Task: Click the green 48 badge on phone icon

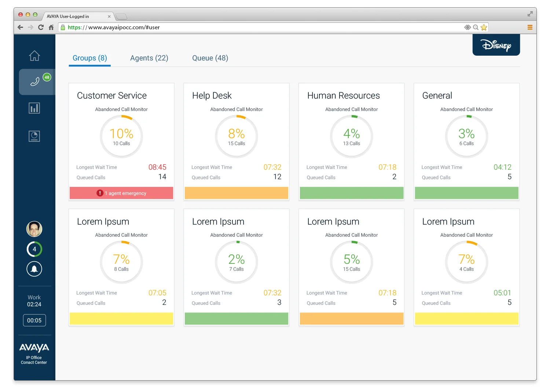Action: [47, 77]
